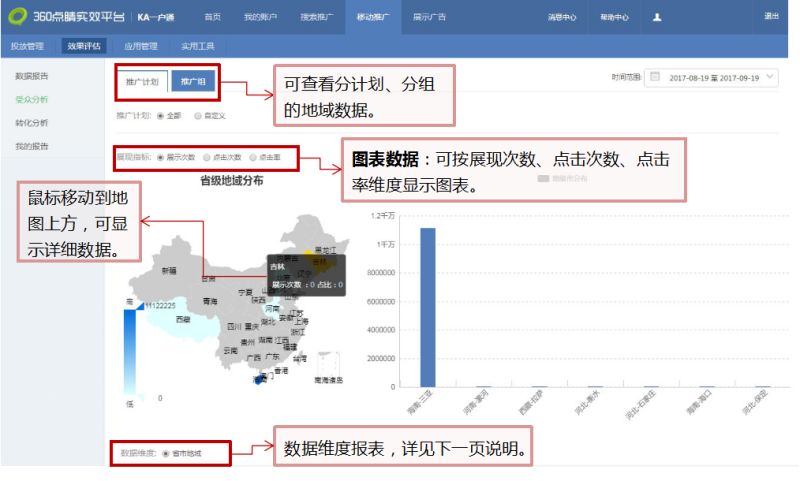Image resolution: width=800 pixels, height=481 pixels.
Task: Select 点击次数 indicator radio
Action: pyautogui.click(x=207, y=158)
